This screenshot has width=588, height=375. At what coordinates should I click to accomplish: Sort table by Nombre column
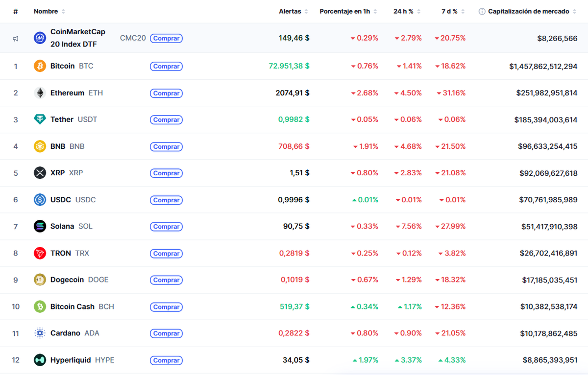(x=46, y=11)
